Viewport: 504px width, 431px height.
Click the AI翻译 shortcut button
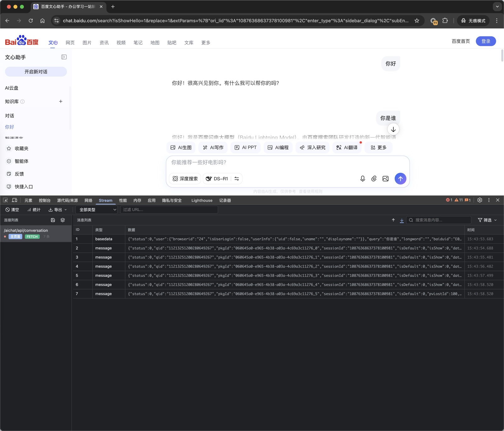tap(347, 147)
